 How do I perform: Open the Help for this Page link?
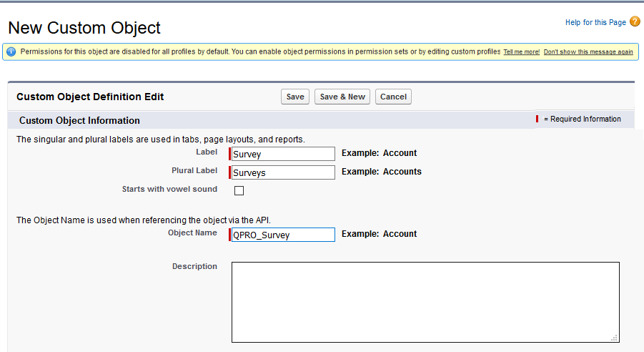(595, 23)
